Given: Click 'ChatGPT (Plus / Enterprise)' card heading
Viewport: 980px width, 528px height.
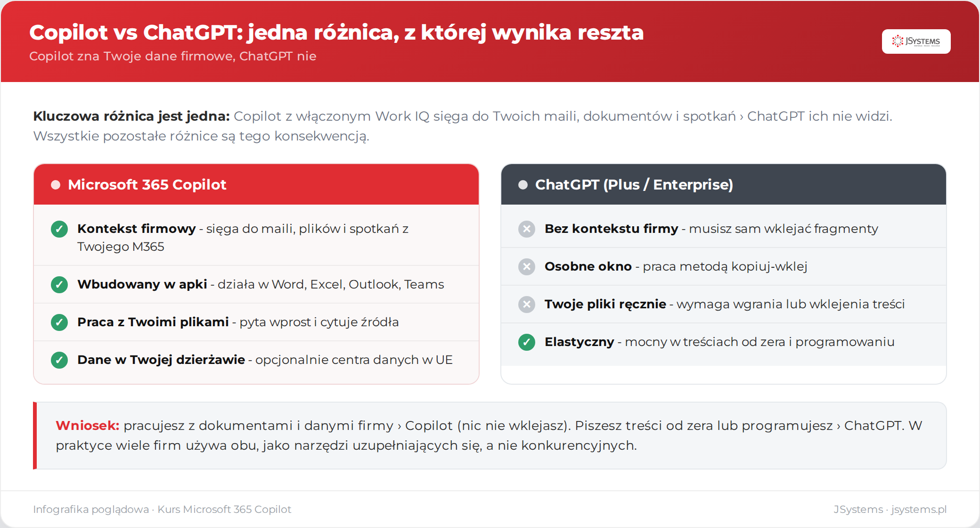Looking at the screenshot, I should tap(634, 184).
